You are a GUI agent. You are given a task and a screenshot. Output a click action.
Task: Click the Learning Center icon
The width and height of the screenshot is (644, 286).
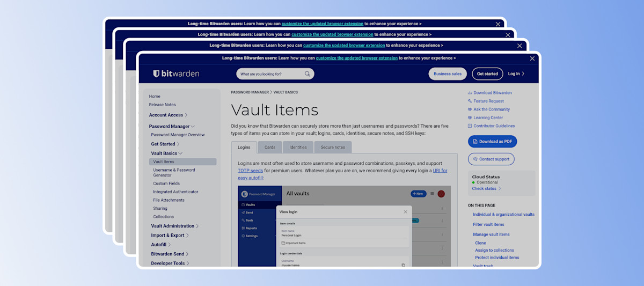[x=470, y=118]
